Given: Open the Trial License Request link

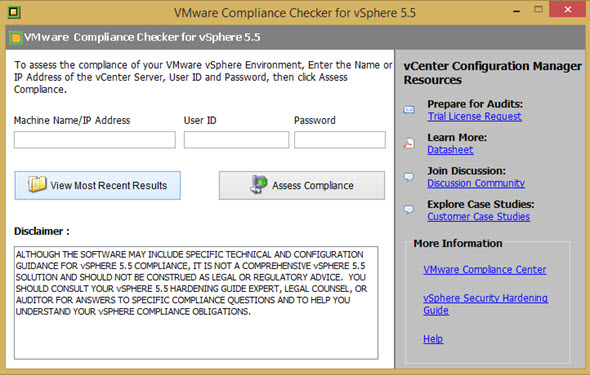Looking at the screenshot, I should (x=474, y=117).
